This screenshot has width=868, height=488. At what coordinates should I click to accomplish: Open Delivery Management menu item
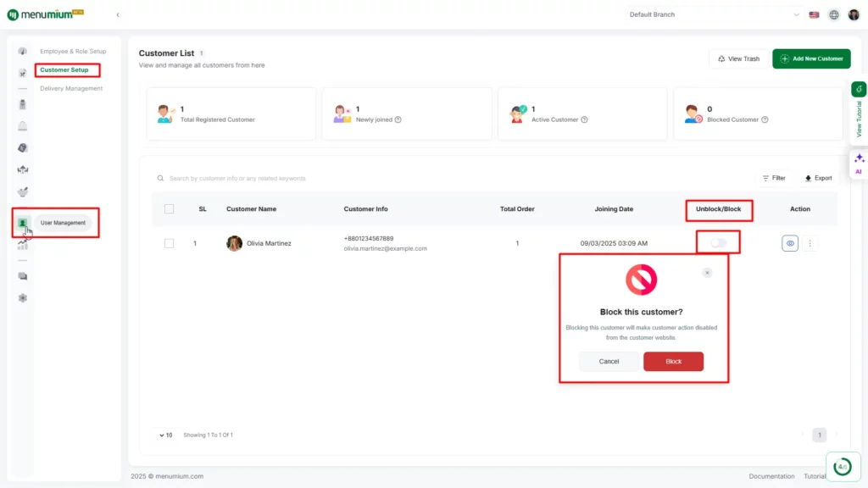point(71,88)
